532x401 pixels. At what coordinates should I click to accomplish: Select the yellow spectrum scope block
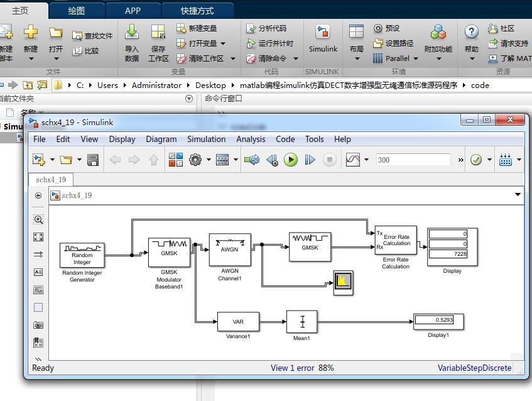click(x=343, y=282)
